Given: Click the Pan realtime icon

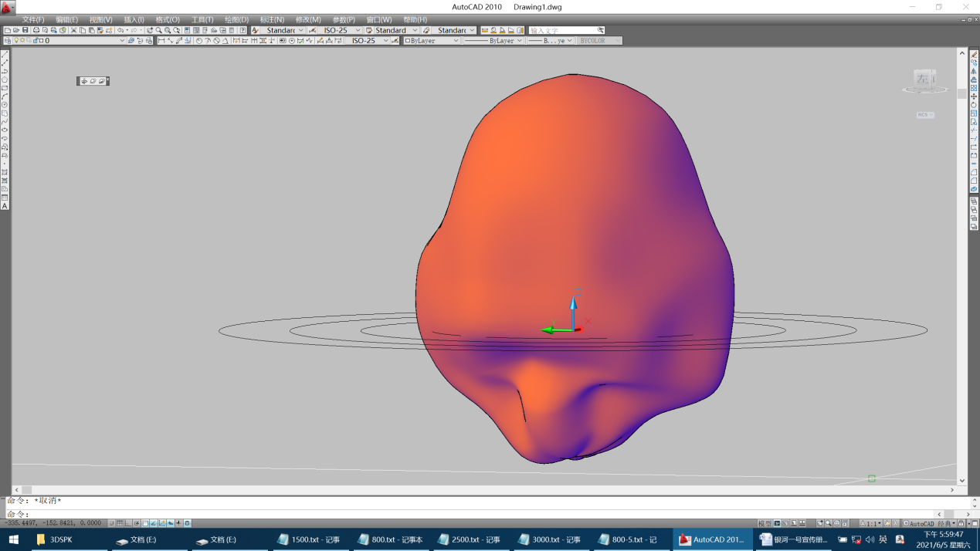Looking at the screenshot, I should [x=150, y=30].
